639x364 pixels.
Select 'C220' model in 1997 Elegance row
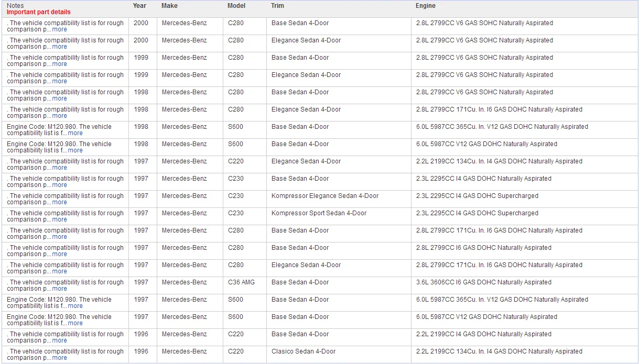[236, 161]
